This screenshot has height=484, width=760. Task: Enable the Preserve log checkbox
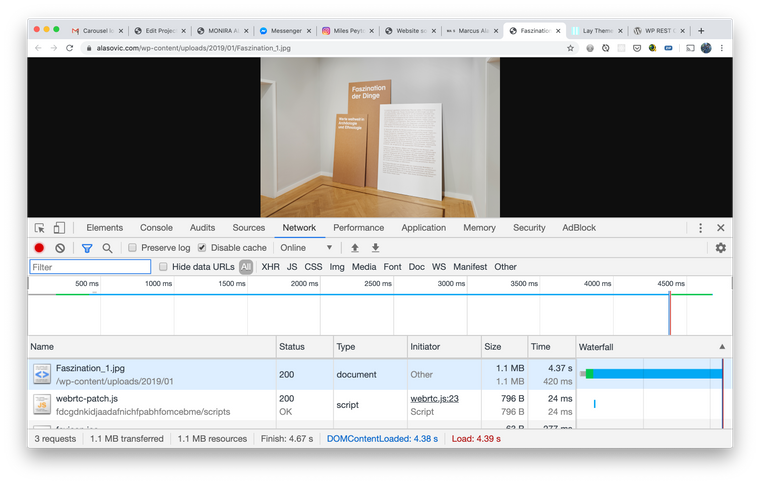[x=133, y=248]
